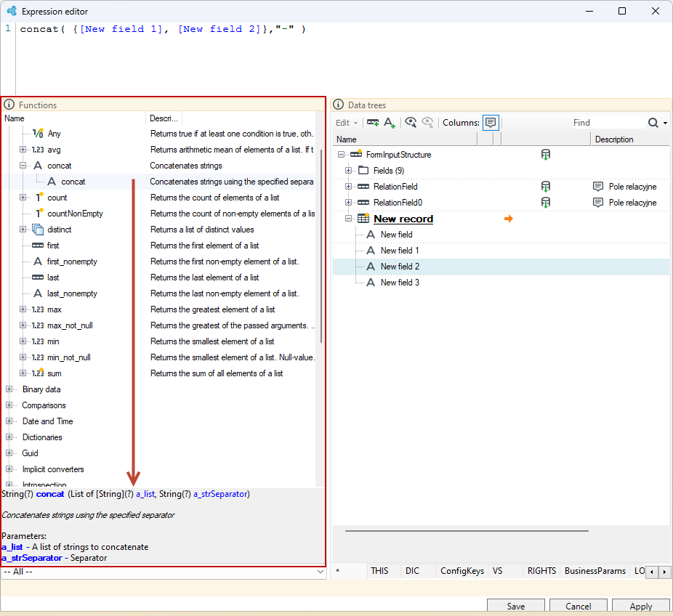Click the Any function boolean icon

(38, 134)
